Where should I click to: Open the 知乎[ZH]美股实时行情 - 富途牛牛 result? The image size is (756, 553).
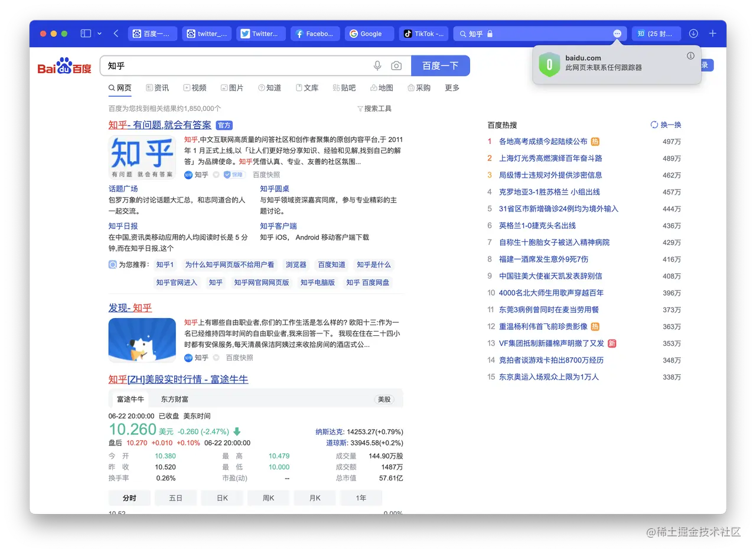point(178,379)
